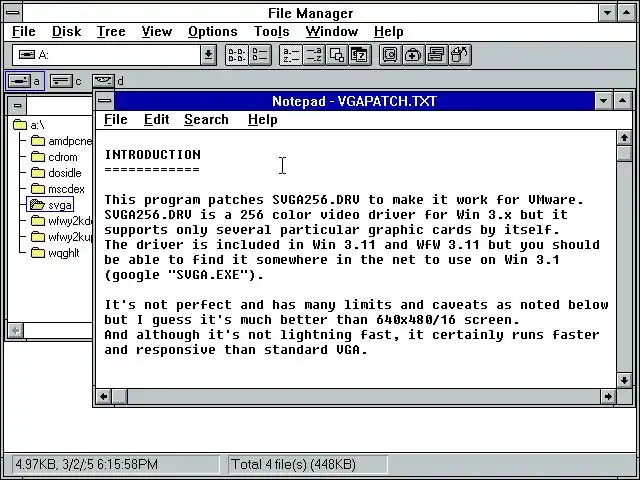Minimize the File Manager window
The image size is (640, 480).
(x=607, y=13)
